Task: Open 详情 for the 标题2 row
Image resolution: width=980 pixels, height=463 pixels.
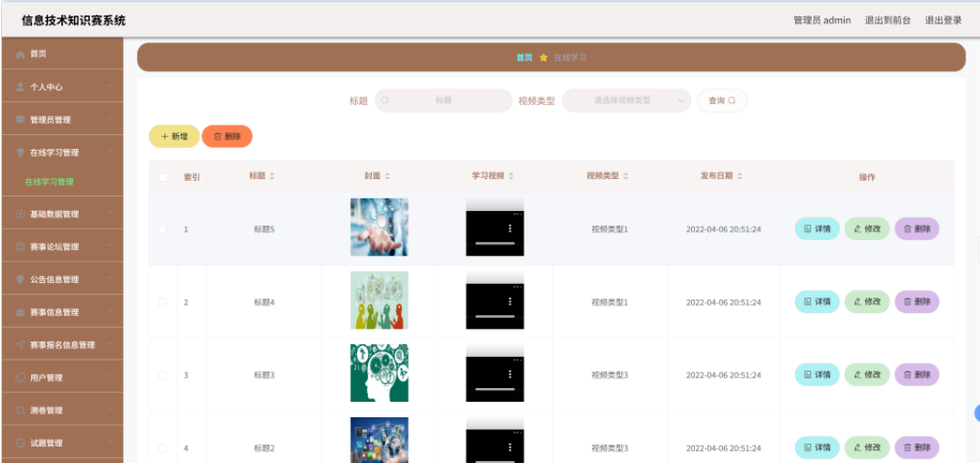Action: click(817, 447)
